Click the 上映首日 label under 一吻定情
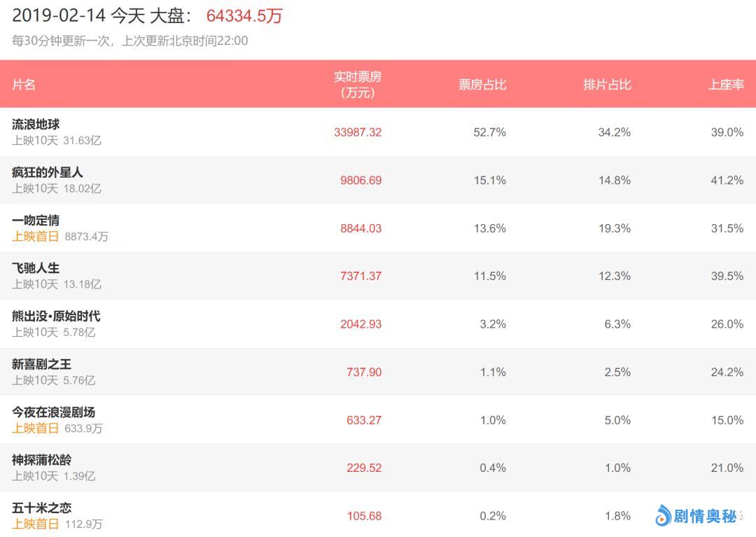This screenshot has height=537, width=756. (36, 237)
